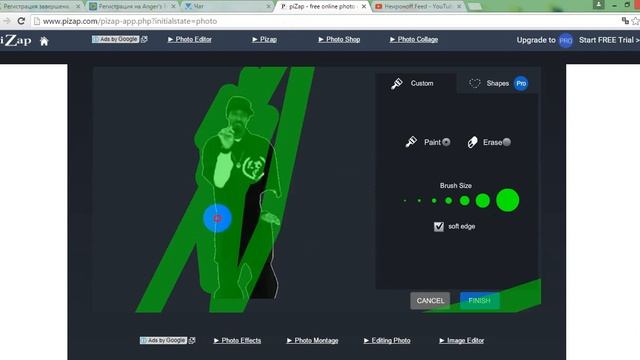Image resolution: width=640 pixels, height=360 pixels.
Task: Click the PRO badge by Upgrade to
Action: (566, 40)
